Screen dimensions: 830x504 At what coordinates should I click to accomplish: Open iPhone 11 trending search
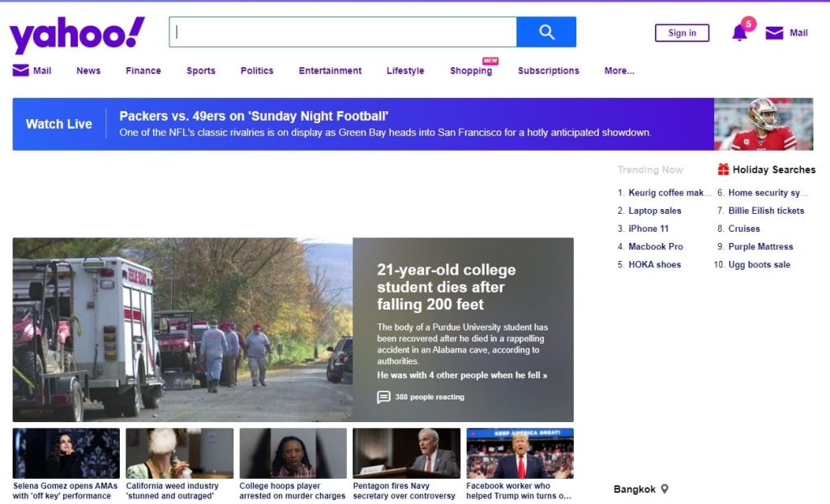[648, 229]
